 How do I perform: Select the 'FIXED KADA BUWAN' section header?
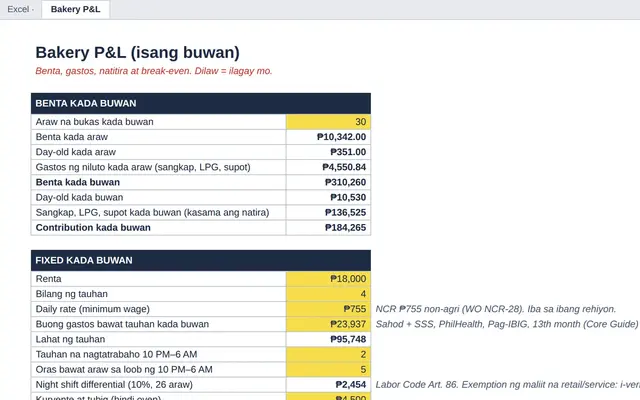point(201,260)
